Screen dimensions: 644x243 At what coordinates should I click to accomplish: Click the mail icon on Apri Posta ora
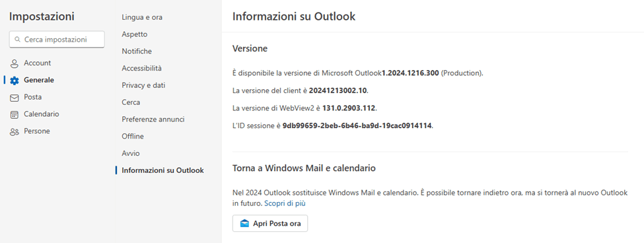click(245, 224)
